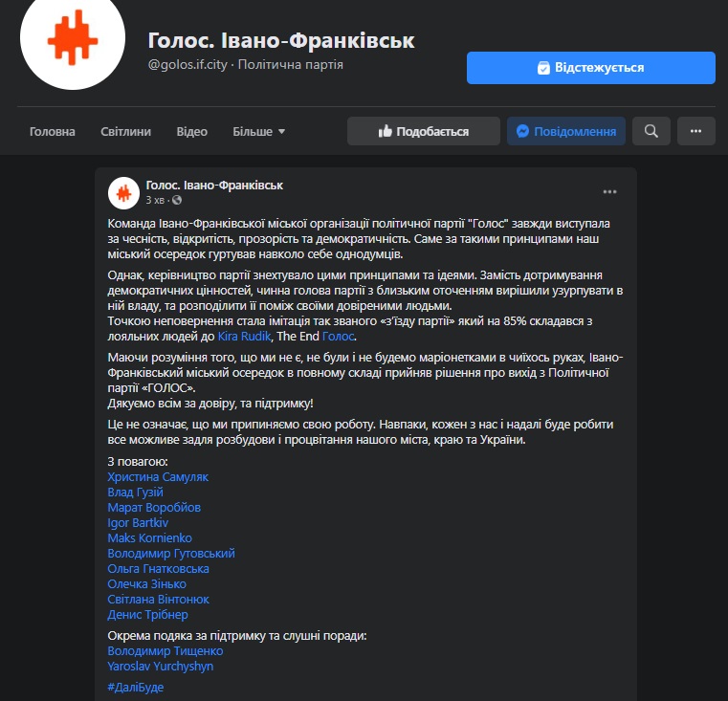Image resolution: width=728 pixels, height=701 pixels.
Task: Open the Відео tab
Action: (191, 132)
